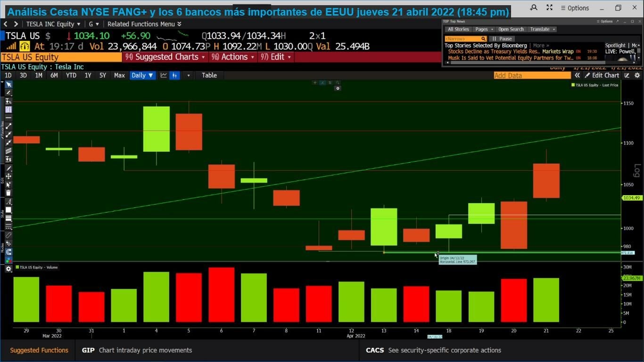Open the Actions menu
The height and width of the screenshot is (362, 644).
point(233,57)
